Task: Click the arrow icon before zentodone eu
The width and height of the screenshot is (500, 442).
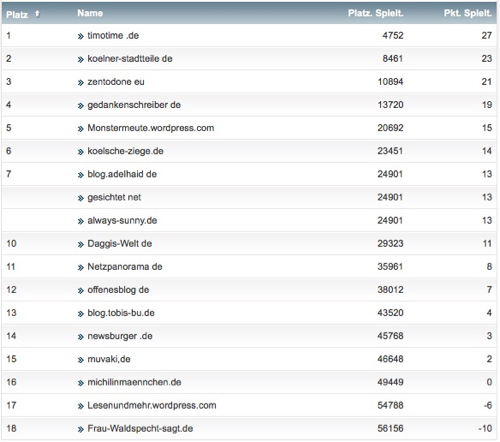Action: click(x=81, y=83)
